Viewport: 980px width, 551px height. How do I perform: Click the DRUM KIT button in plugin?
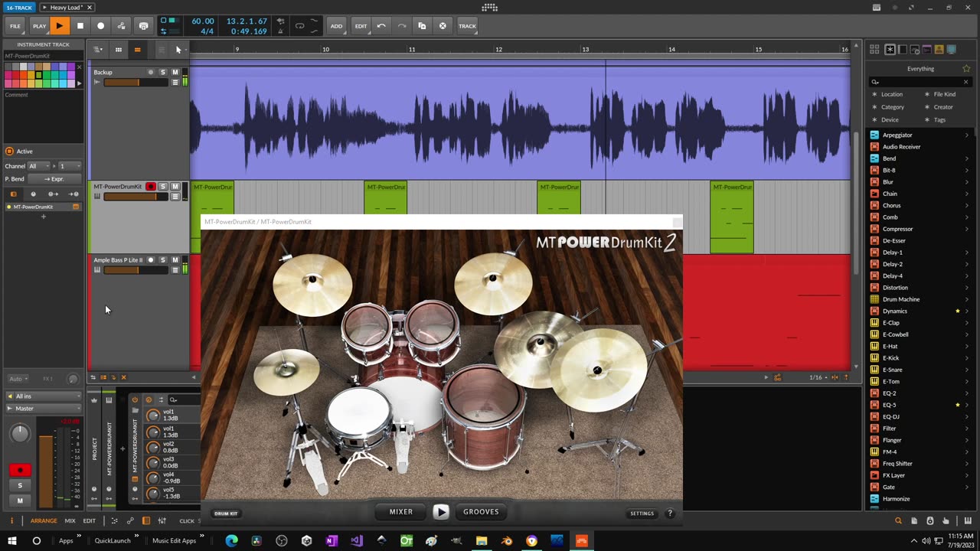point(226,514)
